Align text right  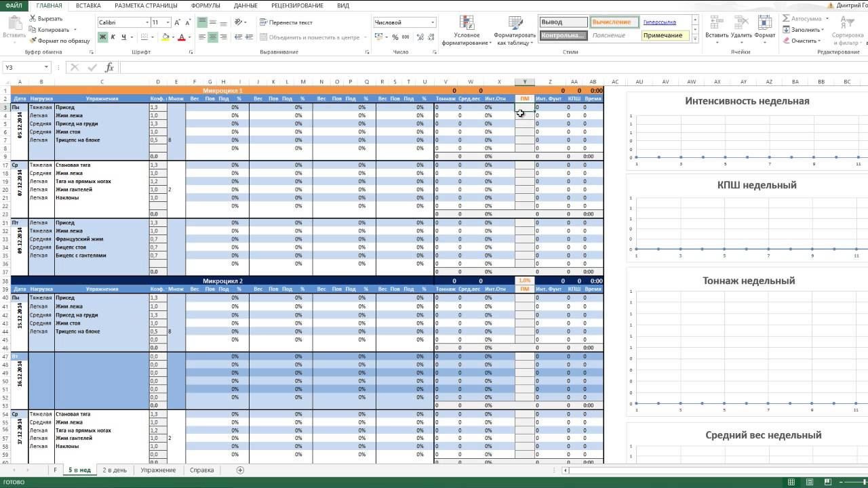[224, 37]
